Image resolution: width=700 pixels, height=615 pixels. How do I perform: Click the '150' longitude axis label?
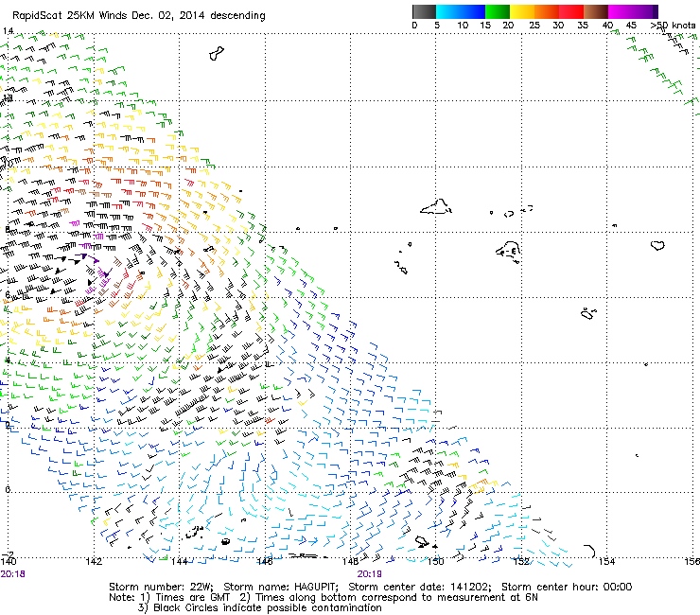[x=436, y=561]
